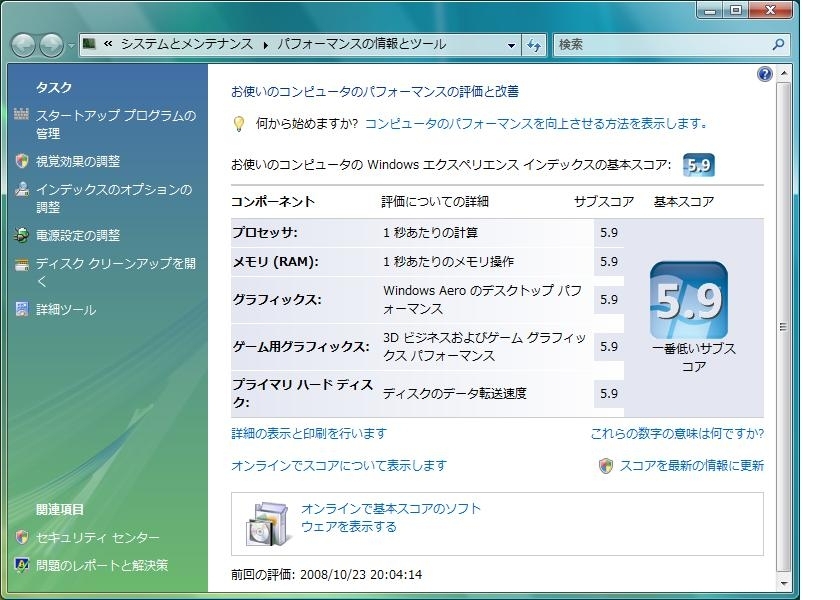Click the power icon beside 電源設定の調整
Image resolution: width=840 pixels, height=600 pixels.
pyautogui.click(x=21, y=235)
